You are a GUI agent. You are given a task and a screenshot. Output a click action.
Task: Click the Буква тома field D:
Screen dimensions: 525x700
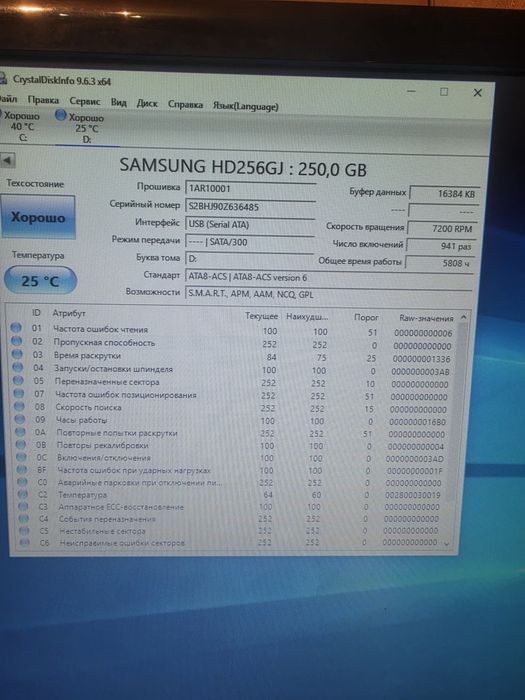pyautogui.click(x=250, y=259)
